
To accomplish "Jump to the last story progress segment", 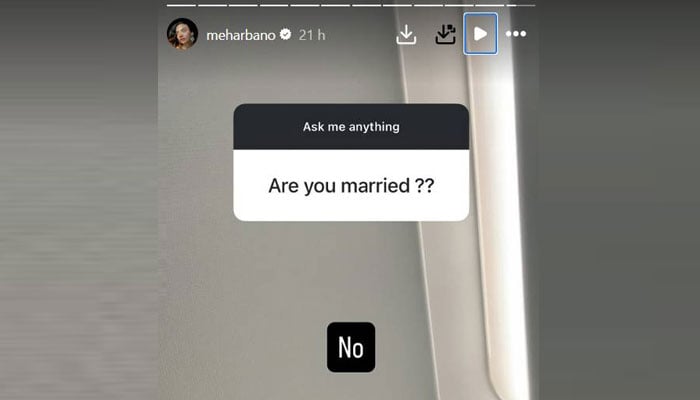I will point(521,5).
